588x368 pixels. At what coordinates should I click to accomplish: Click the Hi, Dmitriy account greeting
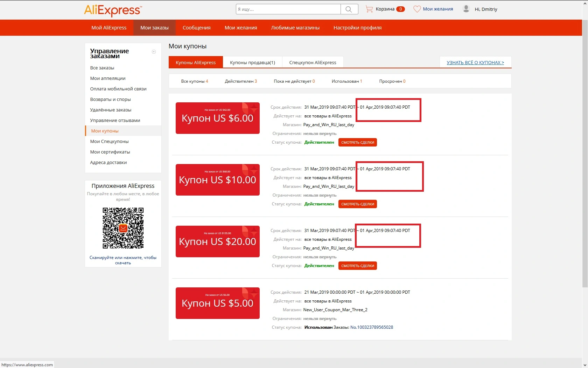click(x=486, y=9)
